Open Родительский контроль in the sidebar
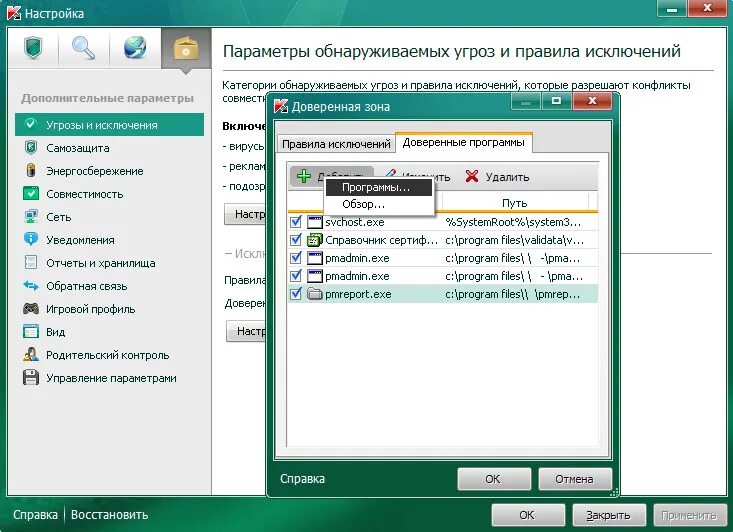Image resolution: width=733 pixels, height=532 pixels. pyautogui.click(x=109, y=355)
